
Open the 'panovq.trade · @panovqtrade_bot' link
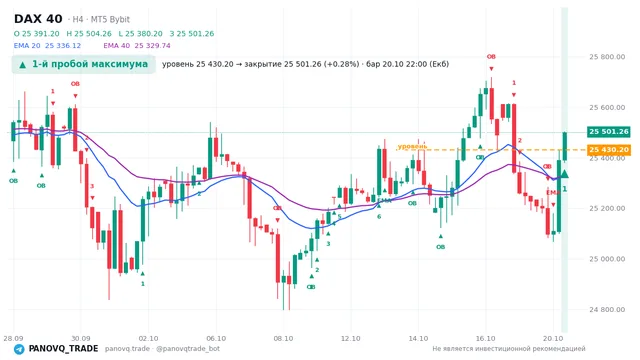point(162,349)
